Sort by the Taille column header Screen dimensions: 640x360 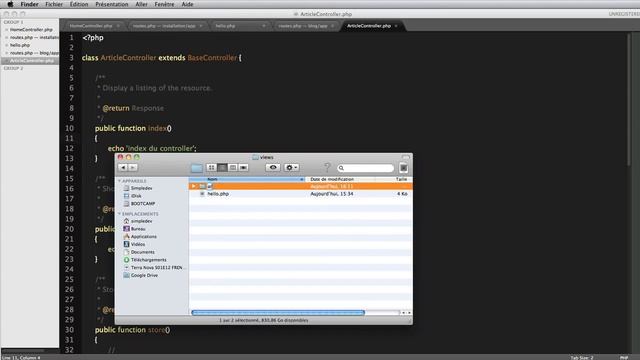pos(394,179)
